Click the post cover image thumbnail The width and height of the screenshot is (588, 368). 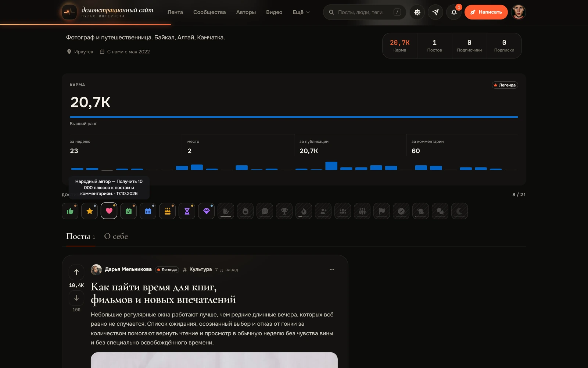coord(214,360)
